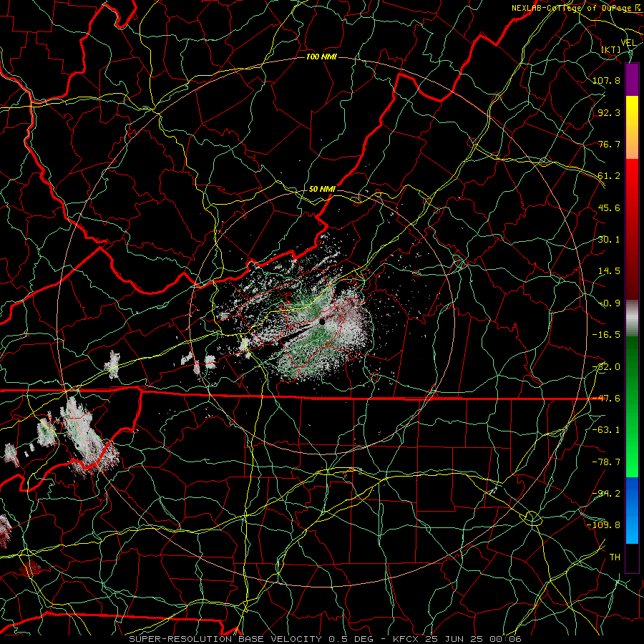
Task: Click the 61.2 velocity scale value
Action: (x=609, y=176)
